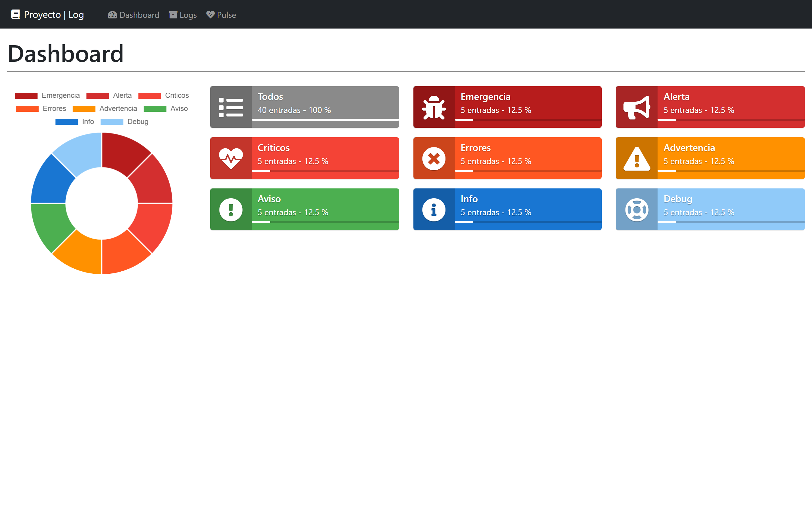The image size is (812, 510).
Task: Click the Advertencia warning triangle icon
Action: pos(636,158)
